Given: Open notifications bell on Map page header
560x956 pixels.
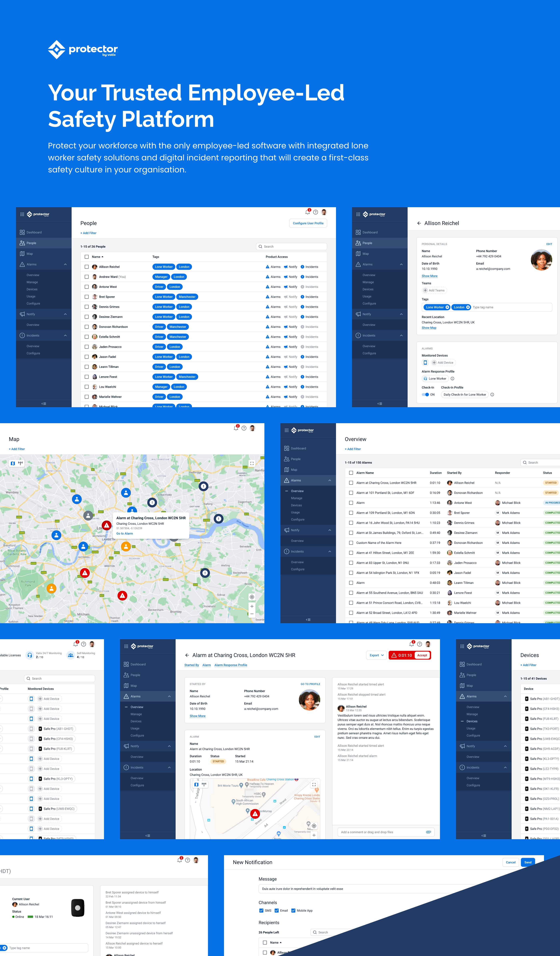Looking at the screenshot, I should 236,428.
